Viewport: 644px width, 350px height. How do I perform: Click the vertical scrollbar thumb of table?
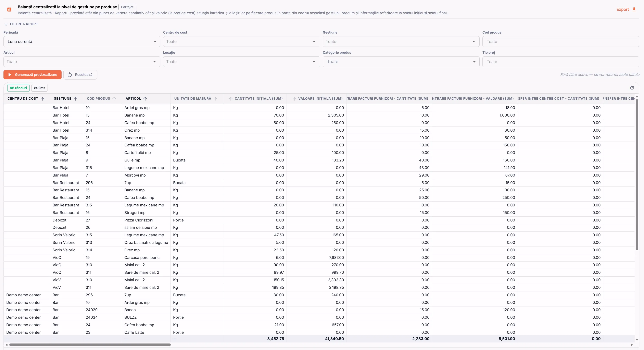pyautogui.click(x=637, y=174)
